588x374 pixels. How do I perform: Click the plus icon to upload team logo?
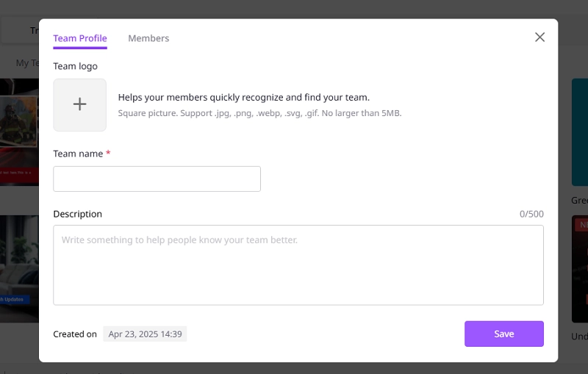tap(79, 105)
